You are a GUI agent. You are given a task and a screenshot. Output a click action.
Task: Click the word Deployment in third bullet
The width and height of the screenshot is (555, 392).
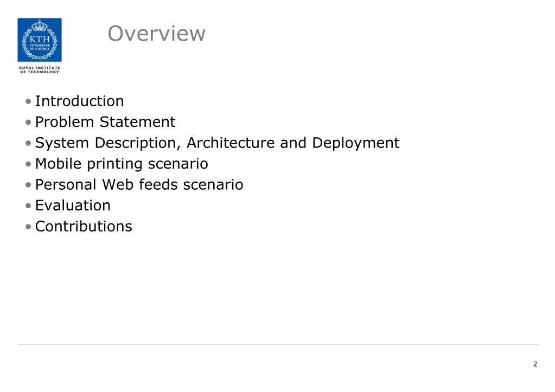(x=356, y=143)
